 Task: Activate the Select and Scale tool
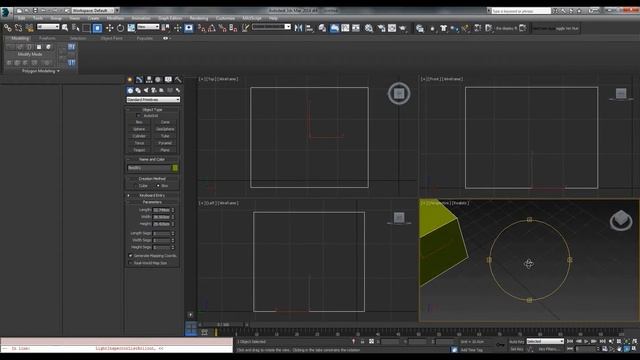click(x=131, y=28)
